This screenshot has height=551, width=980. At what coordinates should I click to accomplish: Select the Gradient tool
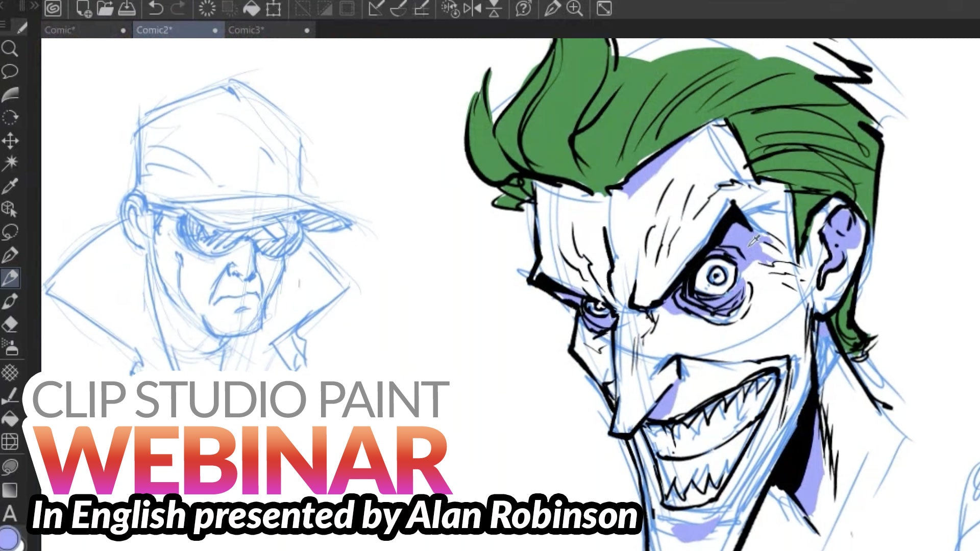click(10, 490)
